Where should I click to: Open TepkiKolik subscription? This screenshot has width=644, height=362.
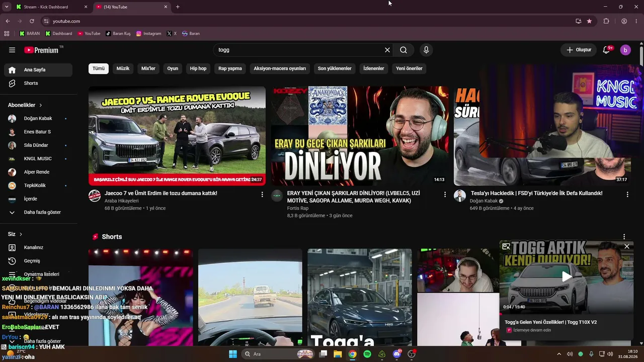[38, 186]
